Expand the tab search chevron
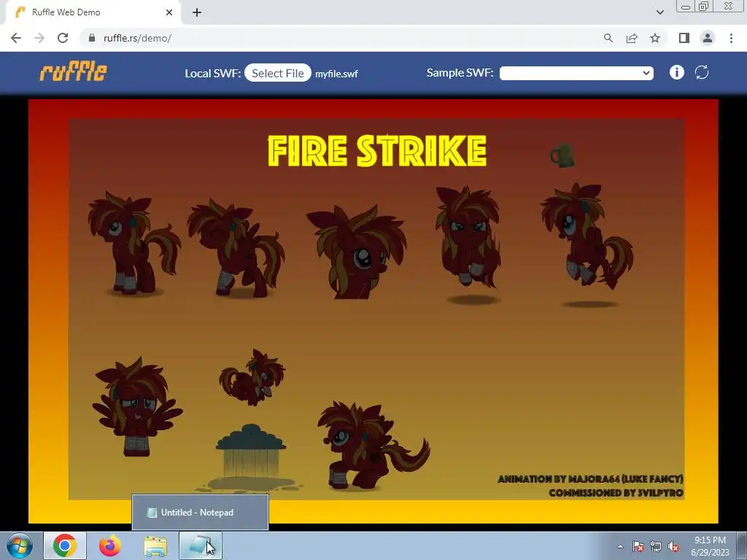 click(659, 12)
